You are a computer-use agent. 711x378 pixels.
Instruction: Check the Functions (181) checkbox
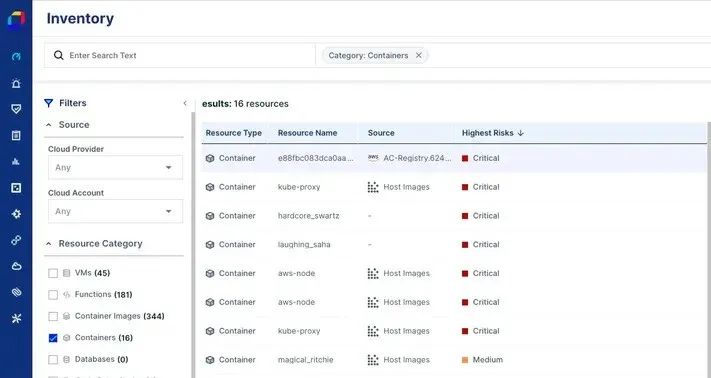point(53,295)
